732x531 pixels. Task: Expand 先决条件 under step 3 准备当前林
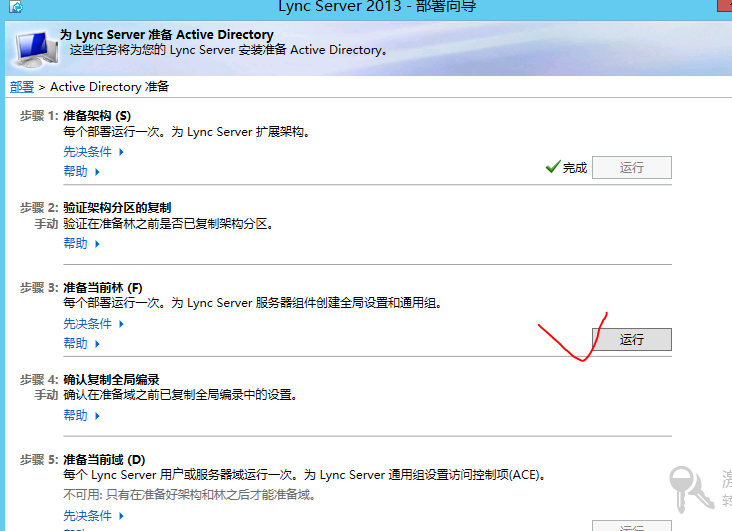(x=93, y=324)
